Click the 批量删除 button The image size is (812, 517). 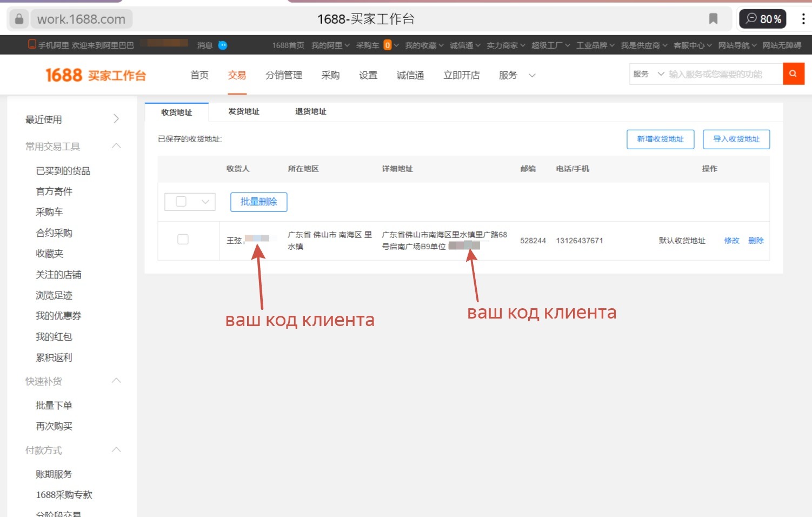click(259, 202)
